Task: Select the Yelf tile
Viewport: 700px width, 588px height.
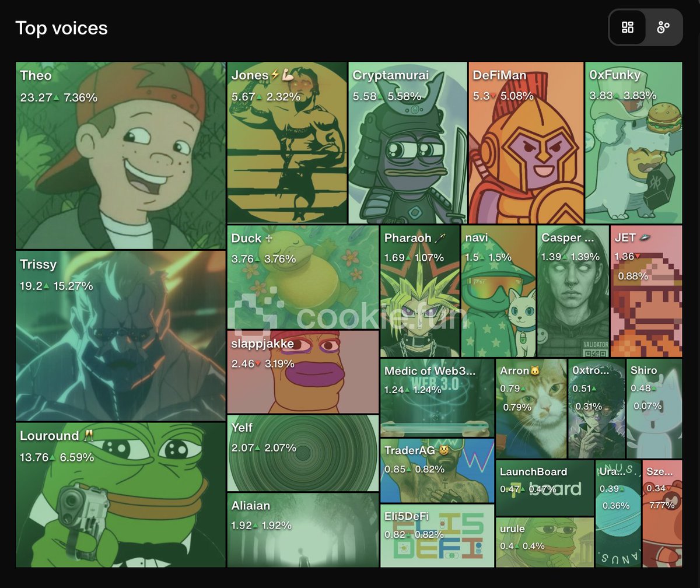Action: coord(303,453)
